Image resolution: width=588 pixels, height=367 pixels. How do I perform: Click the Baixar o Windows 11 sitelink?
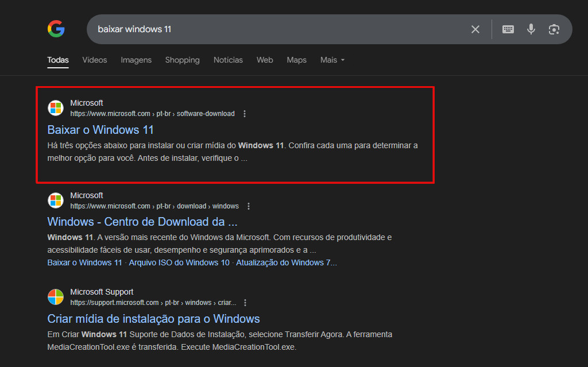85,262
